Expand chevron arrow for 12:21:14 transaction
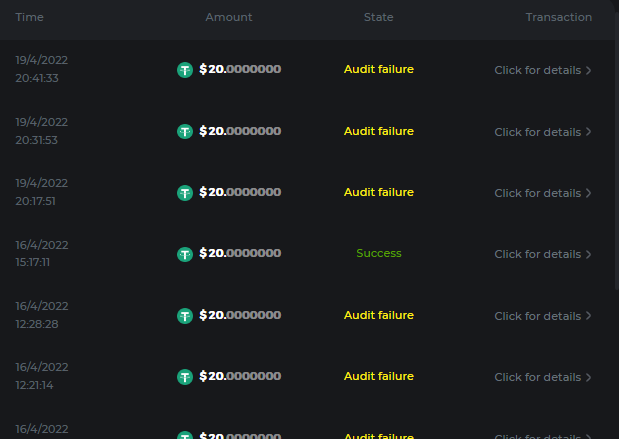Image resolution: width=619 pixels, height=439 pixels. pos(589,377)
